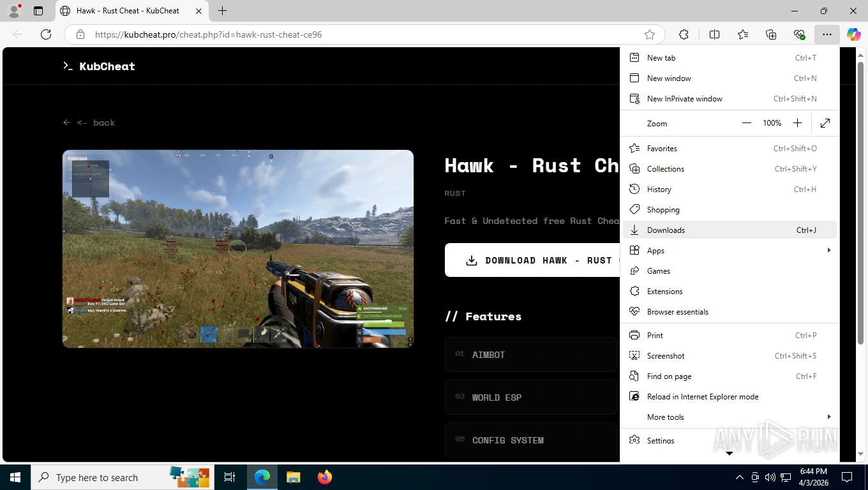Decrease zoom with minus button

pyautogui.click(x=746, y=123)
